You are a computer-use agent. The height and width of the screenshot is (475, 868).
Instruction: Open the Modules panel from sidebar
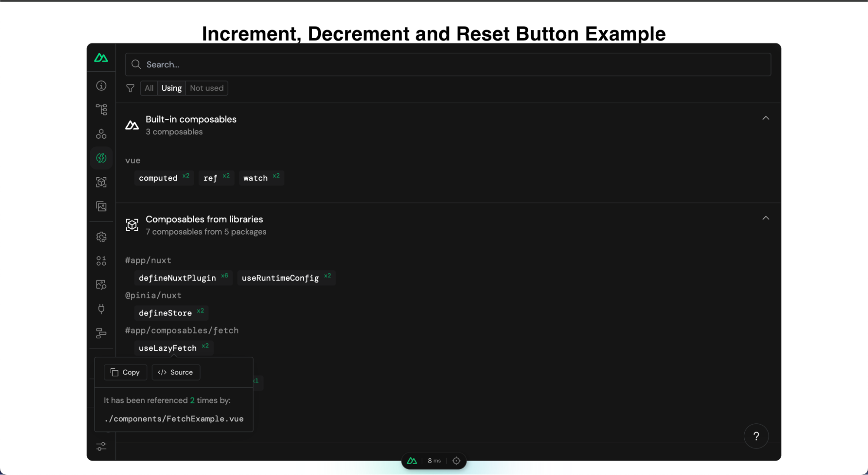click(101, 182)
